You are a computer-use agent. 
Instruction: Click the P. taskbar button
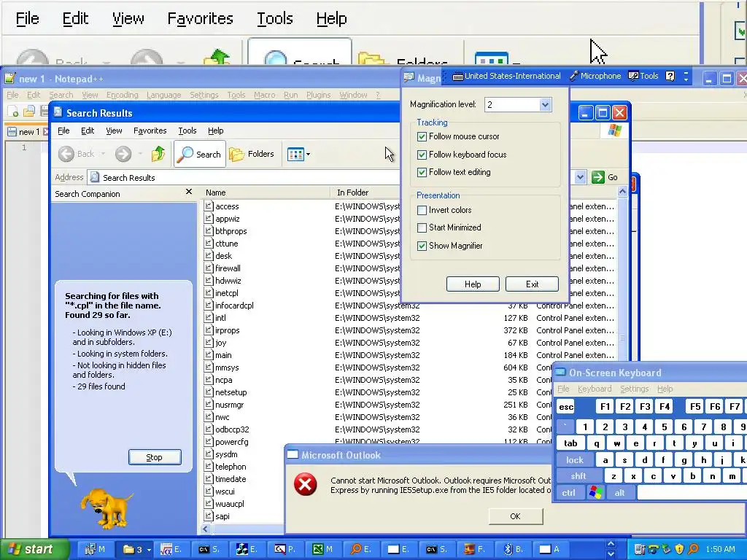[x=285, y=549]
